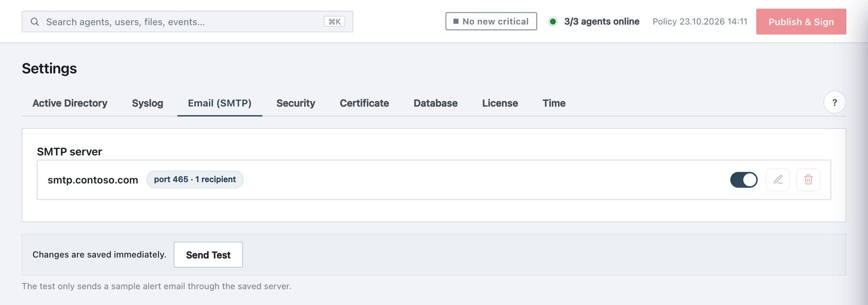This screenshot has width=868, height=305.
Task: Select the Time settings tab
Action: pos(554,103)
